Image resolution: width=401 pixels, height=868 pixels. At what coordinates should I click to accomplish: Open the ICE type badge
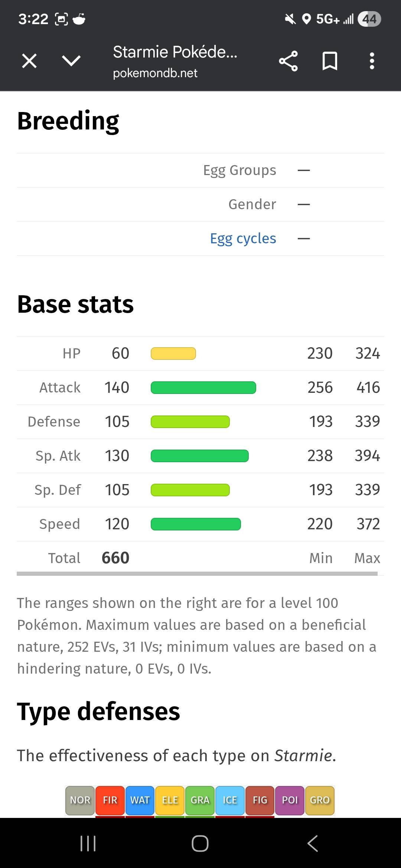[x=230, y=800]
